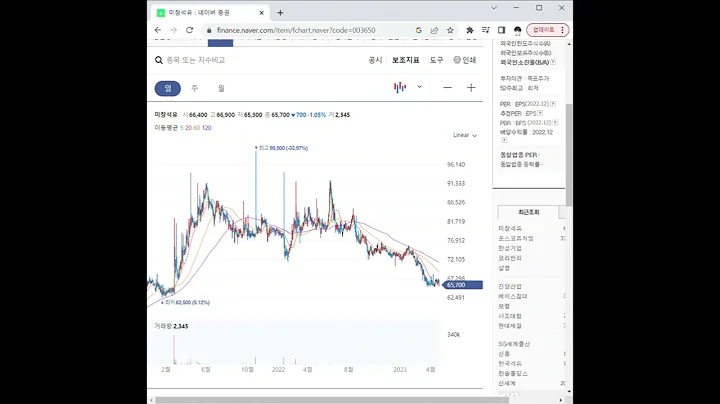Image resolution: width=720 pixels, height=404 pixels.
Task: Click the 동일업종 PER label
Action: tap(519, 155)
